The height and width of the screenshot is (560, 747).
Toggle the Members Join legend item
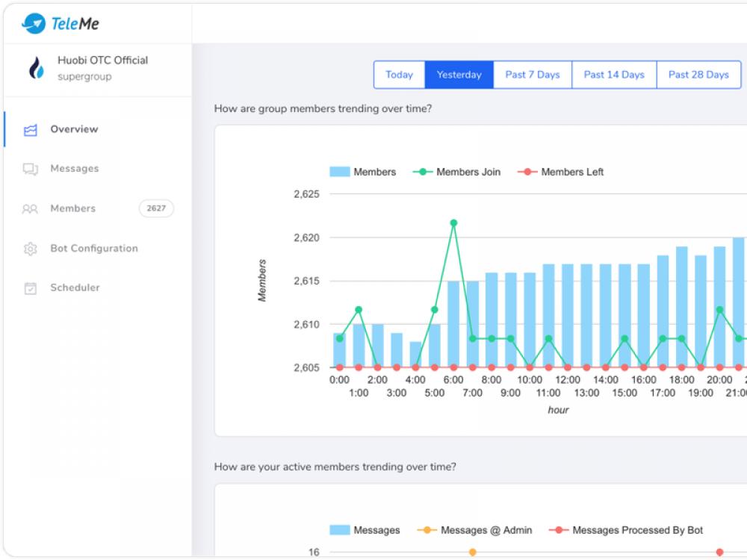click(x=456, y=172)
